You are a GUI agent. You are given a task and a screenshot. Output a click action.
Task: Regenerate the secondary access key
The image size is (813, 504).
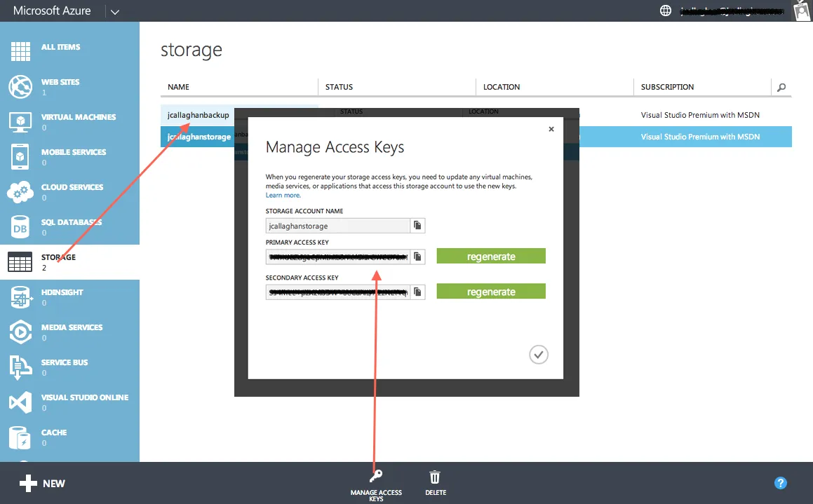(x=491, y=291)
